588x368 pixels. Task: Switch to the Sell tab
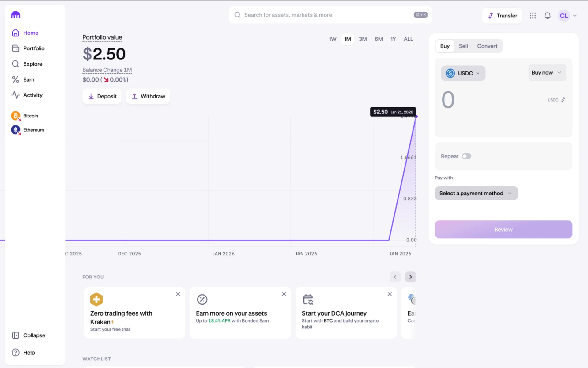pos(463,46)
